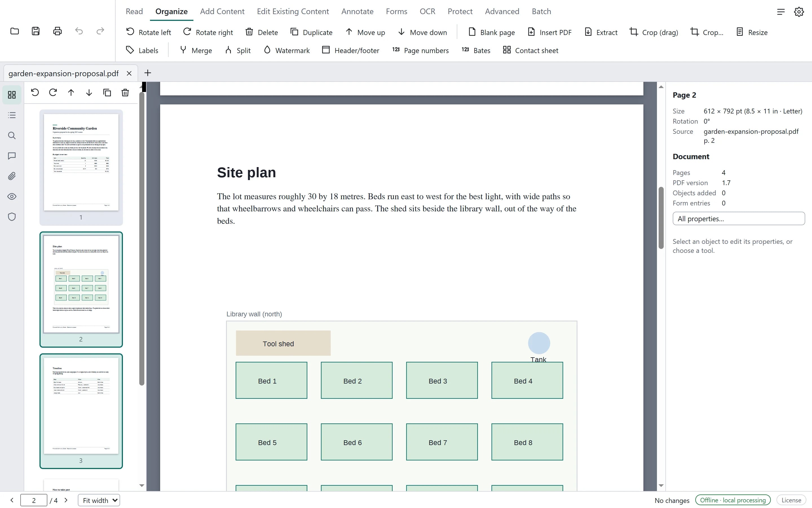This screenshot has height=508, width=812.
Task: Open the License button in status bar
Action: click(791, 500)
